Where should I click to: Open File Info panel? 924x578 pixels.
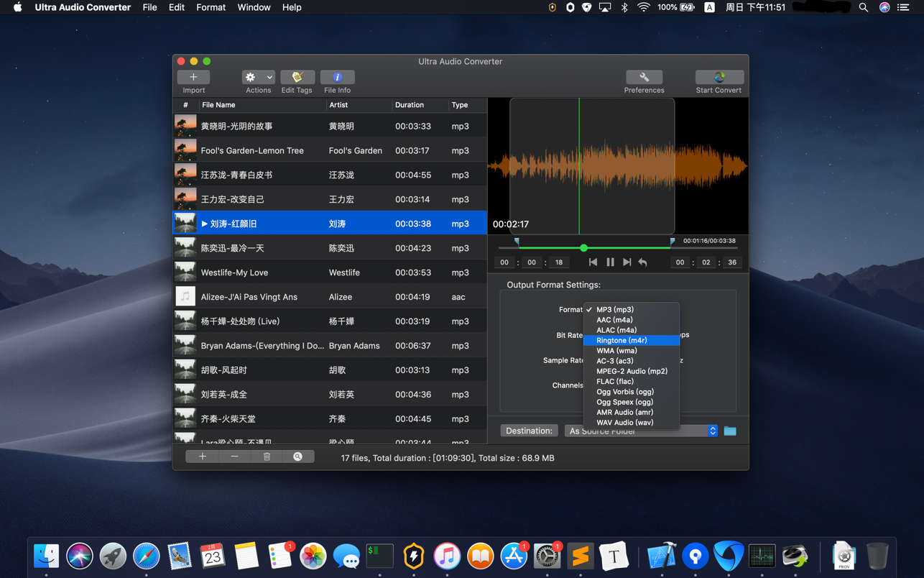[337, 77]
